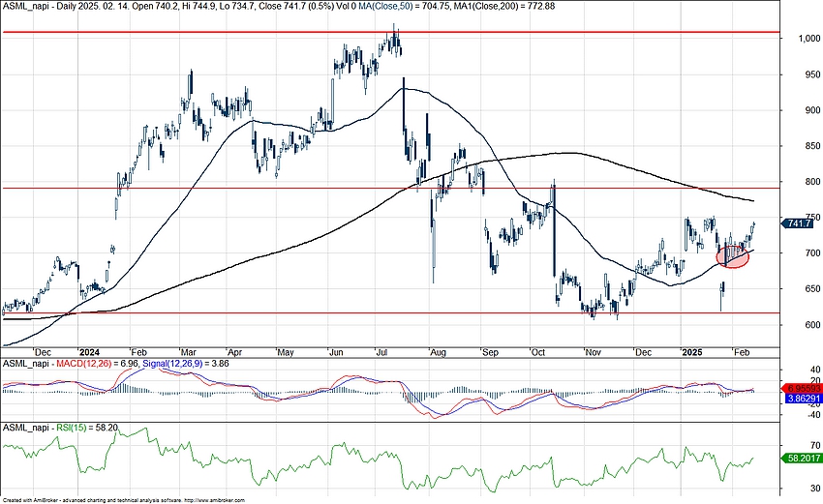This screenshot has width=823, height=504.
Task: Click the Signal(12,26,9) indicator label
Action: (x=161, y=364)
